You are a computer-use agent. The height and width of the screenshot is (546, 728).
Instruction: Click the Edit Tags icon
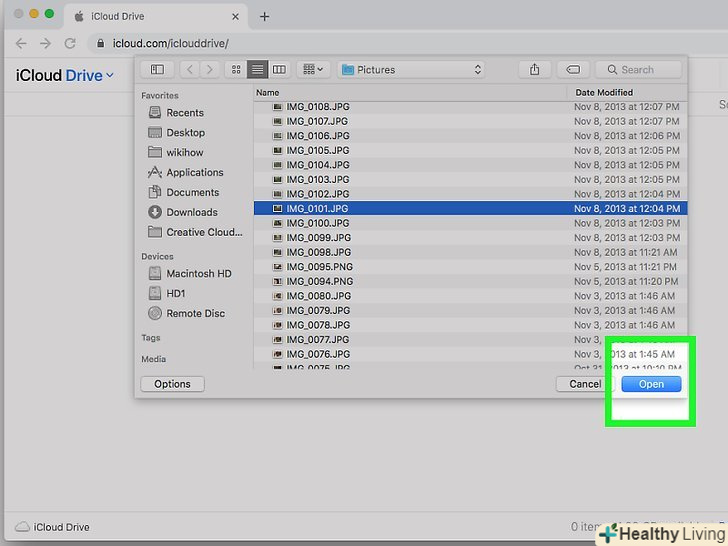pyautogui.click(x=572, y=69)
